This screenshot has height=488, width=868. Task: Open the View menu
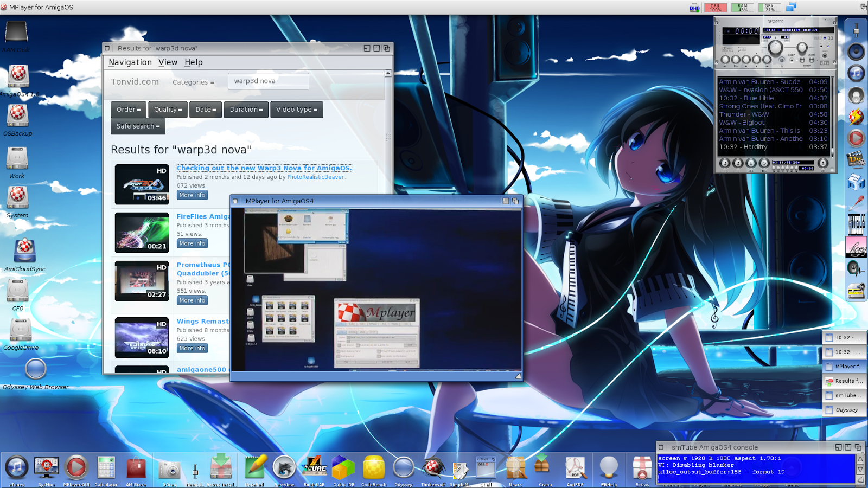pos(168,62)
